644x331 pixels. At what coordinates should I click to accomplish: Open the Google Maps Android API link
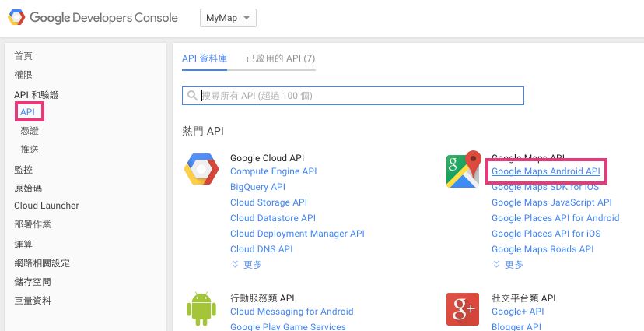pos(546,171)
